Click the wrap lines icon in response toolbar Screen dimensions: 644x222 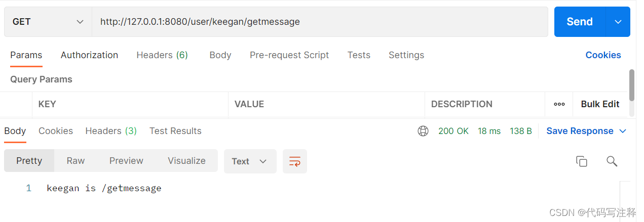pyautogui.click(x=295, y=161)
